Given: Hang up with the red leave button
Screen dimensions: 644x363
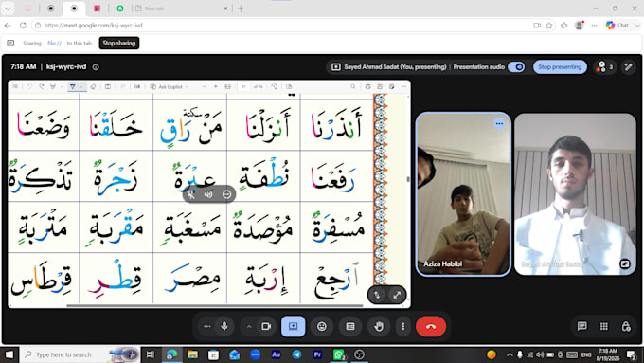Looking at the screenshot, I should click(431, 326).
